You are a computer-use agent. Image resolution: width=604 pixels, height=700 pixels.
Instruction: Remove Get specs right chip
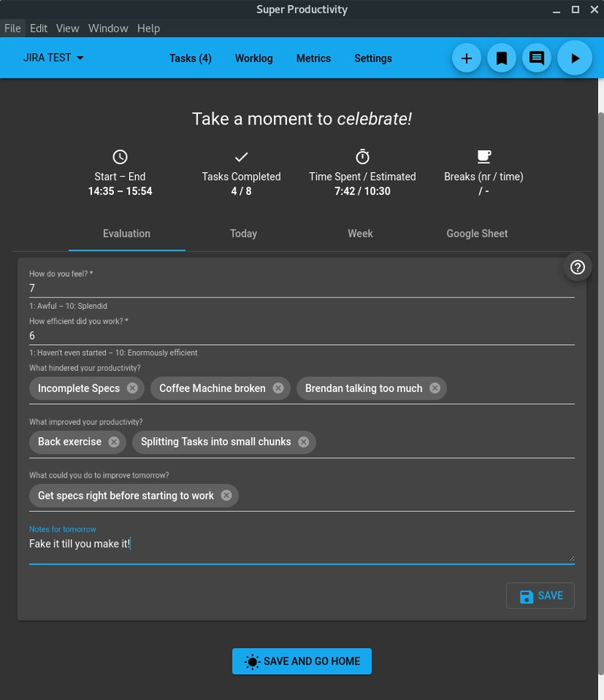[226, 496]
